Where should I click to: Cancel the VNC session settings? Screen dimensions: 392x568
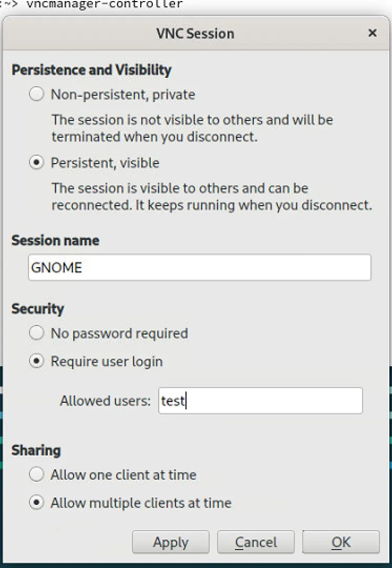(x=255, y=542)
